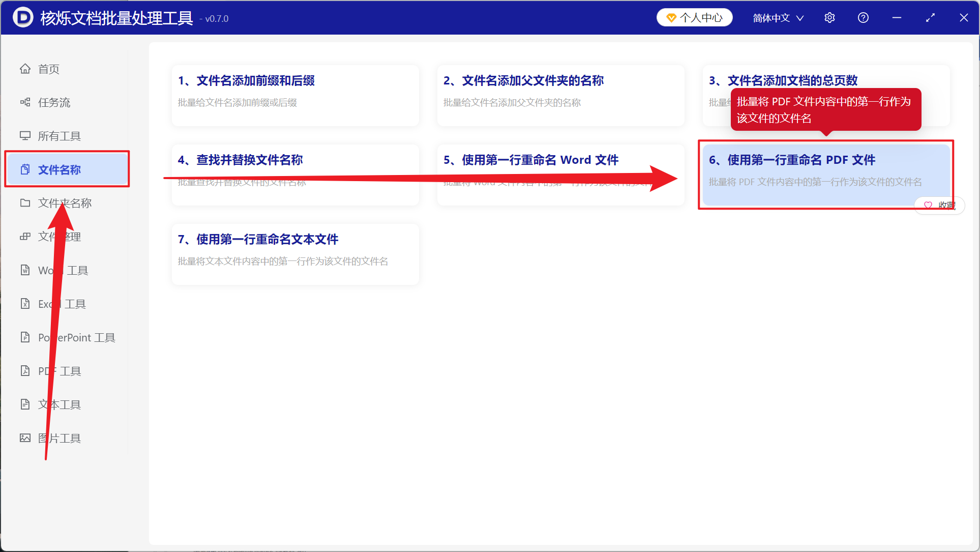This screenshot has height=552, width=980.
Task: Toggle the window fullscreen expand icon
Action: pos(930,18)
